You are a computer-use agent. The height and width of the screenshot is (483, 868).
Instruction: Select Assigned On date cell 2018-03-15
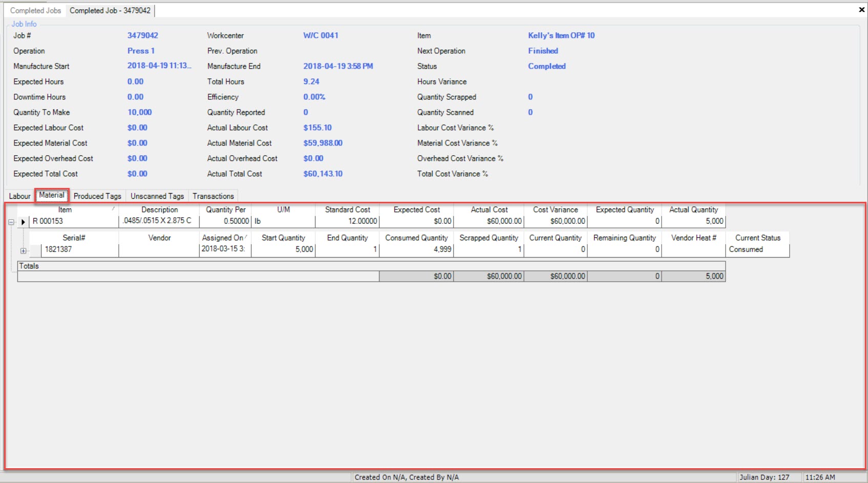[x=225, y=249]
